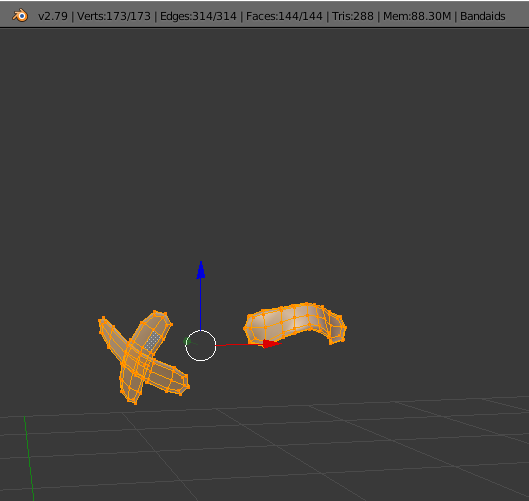Image resolution: width=529 pixels, height=501 pixels.
Task: Click the Tris:288 statistic
Action: coord(353,16)
